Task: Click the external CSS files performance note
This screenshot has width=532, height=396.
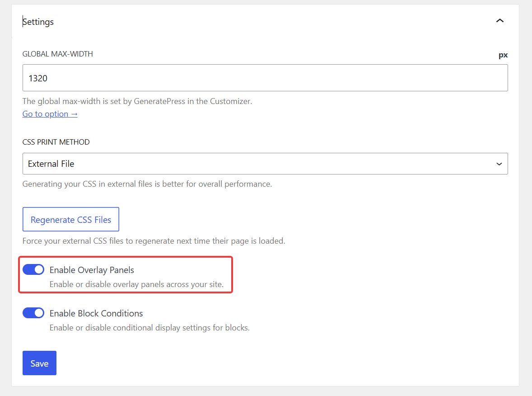Action: coord(147,184)
